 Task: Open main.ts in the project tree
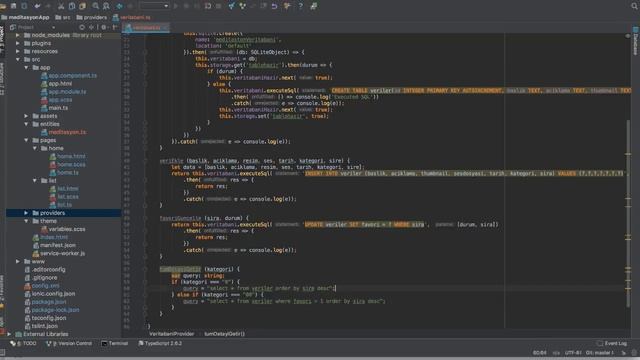pyautogui.click(x=58, y=108)
